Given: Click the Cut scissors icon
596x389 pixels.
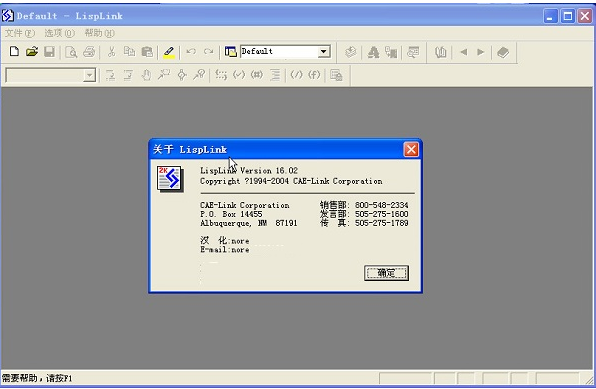Looking at the screenshot, I should 111,51.
